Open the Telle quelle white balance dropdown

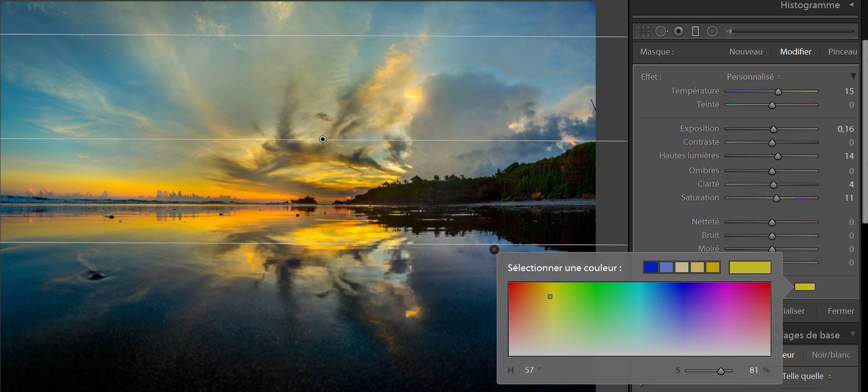click(x=807, y=376)
